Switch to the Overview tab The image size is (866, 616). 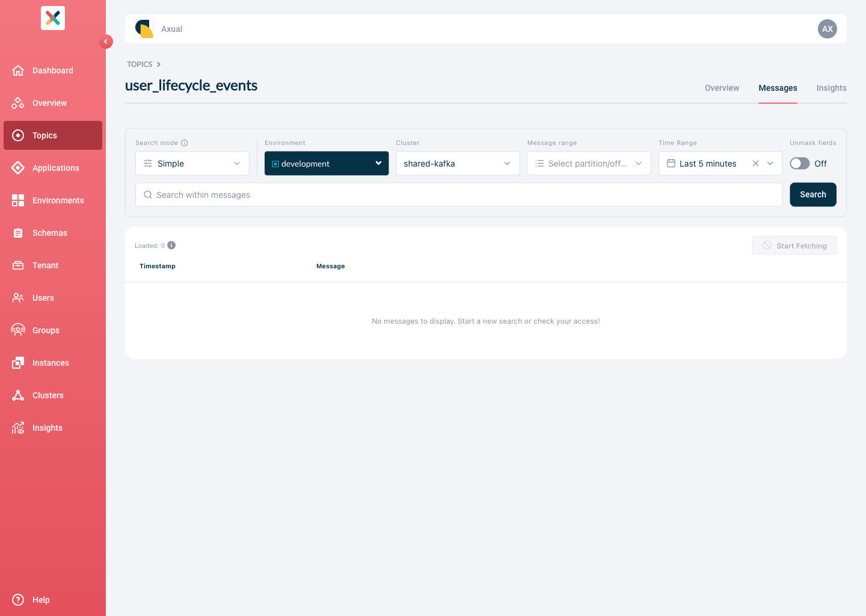(x=722, y=88)
